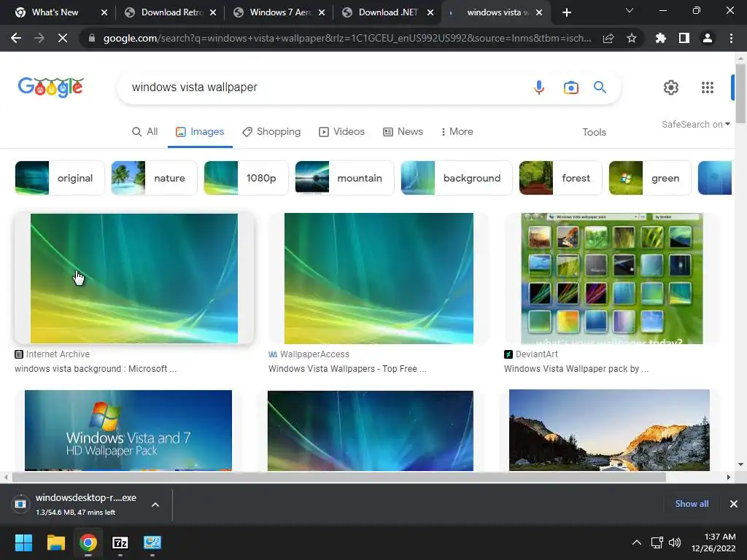The width and height of the screenshot is (747, 560).
Task: Filter by the original chip
Action: coord(60,178)
